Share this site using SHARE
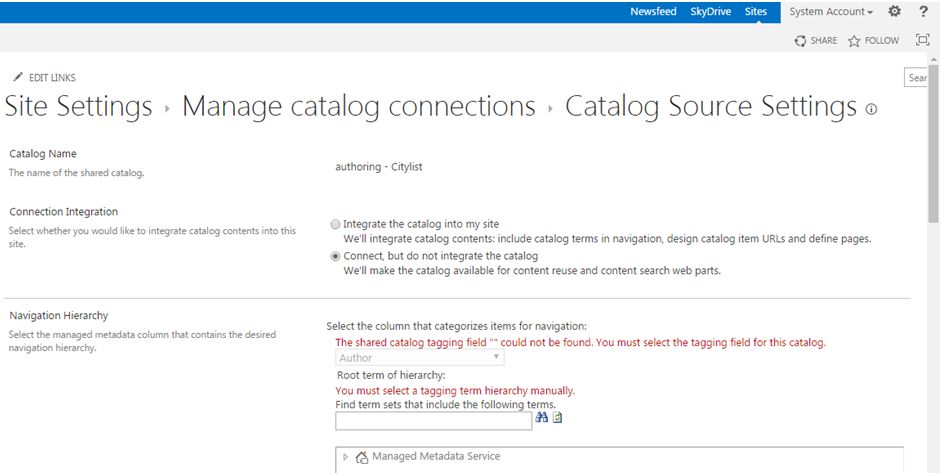The height and width of the screenshot is (473, 942). [x=816, y=41]
